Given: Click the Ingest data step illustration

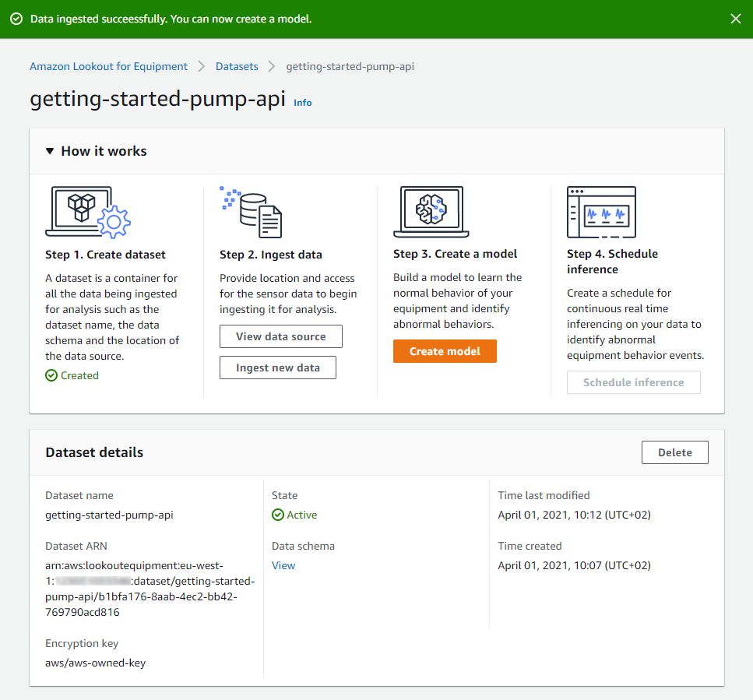Looking at the screenshot, I should point(251,212).
